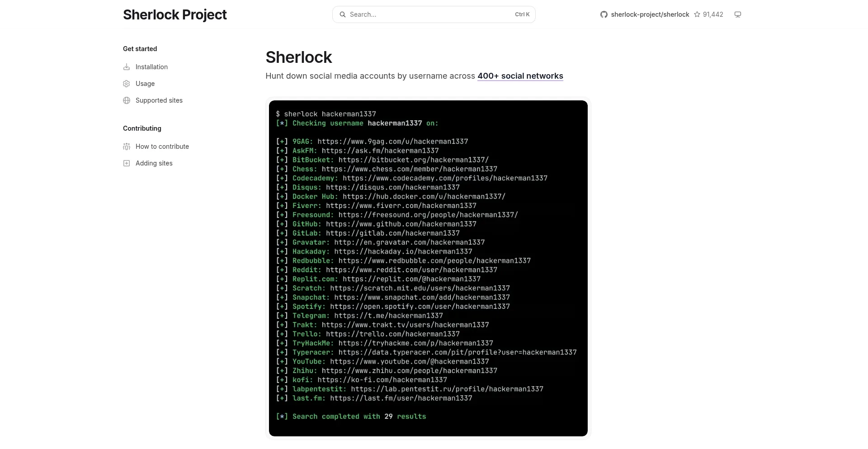Screen dimensions: 868x449
Task: Click the Sherlock Project site title
Action: [175, 14]
